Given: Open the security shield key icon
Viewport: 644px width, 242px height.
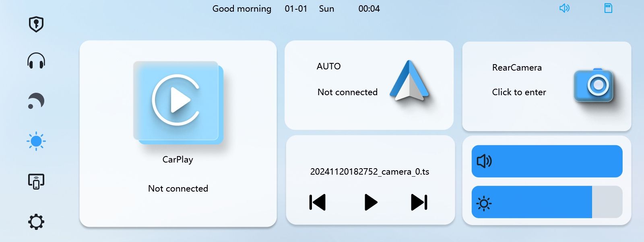Looking at the screenshot, I should pos(36,24).
